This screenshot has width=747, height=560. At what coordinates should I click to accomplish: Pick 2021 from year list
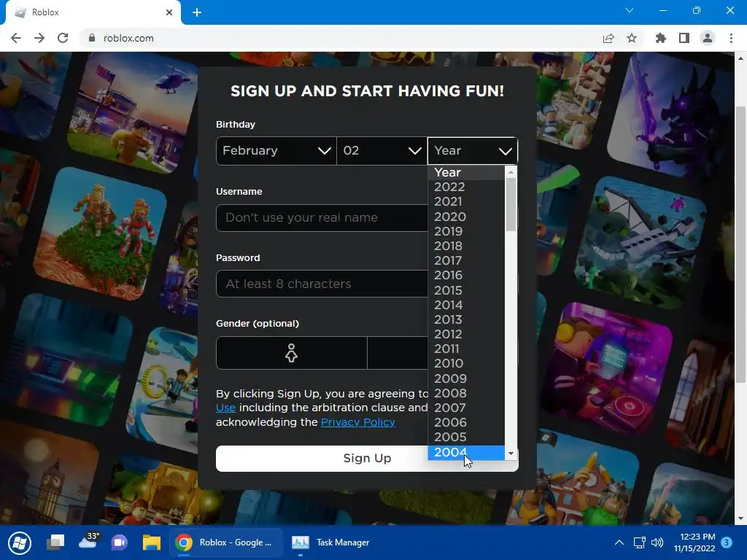(466, 201)
